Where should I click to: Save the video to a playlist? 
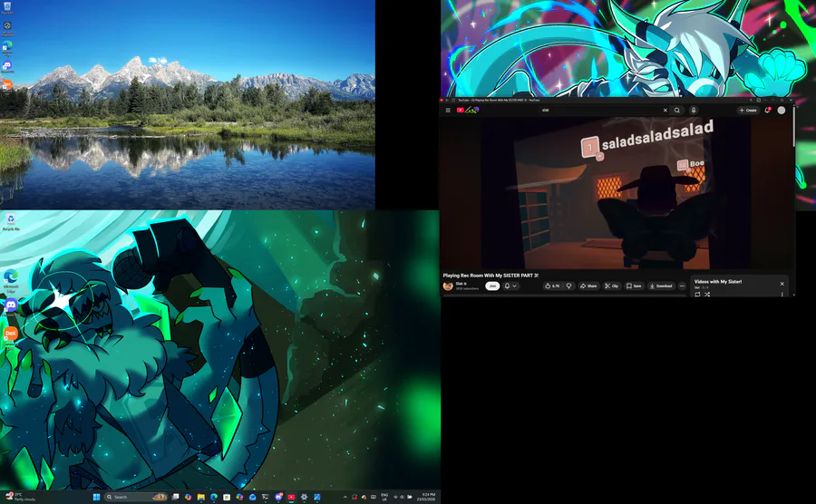coord(634,286)
